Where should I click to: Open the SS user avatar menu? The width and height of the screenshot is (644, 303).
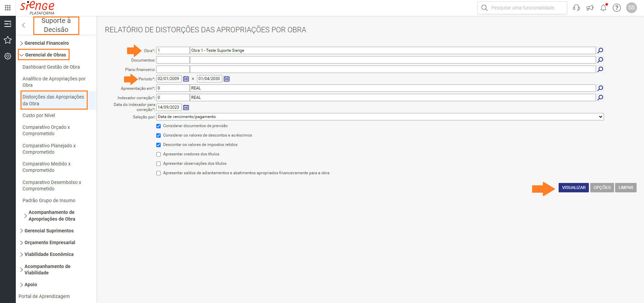point(632,8)
